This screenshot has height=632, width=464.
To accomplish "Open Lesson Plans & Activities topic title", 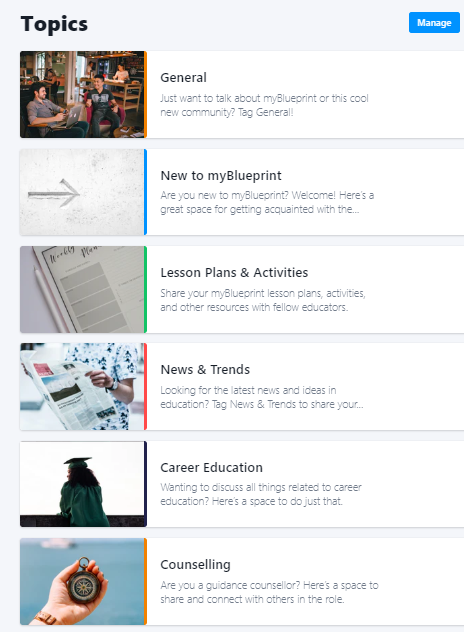I will coord(234,272).
